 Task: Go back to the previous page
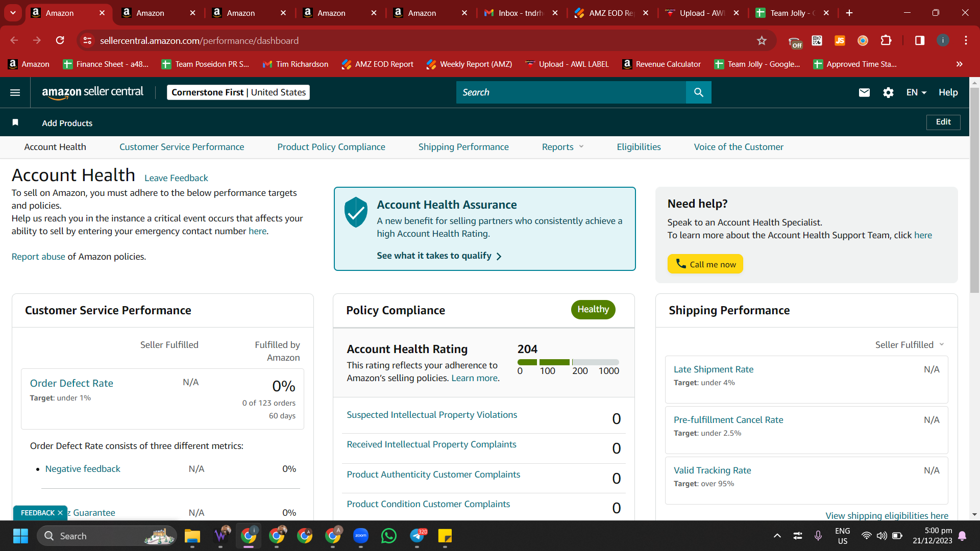click(14, 40)
